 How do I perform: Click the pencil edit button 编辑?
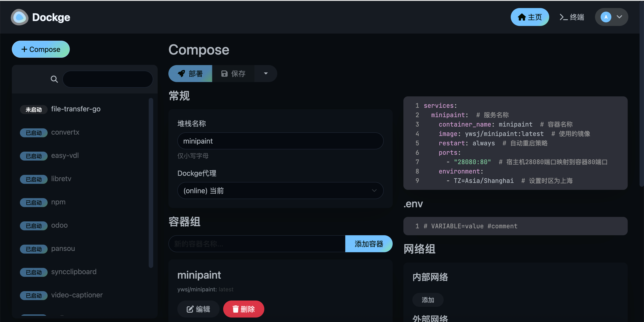(198, 309)
